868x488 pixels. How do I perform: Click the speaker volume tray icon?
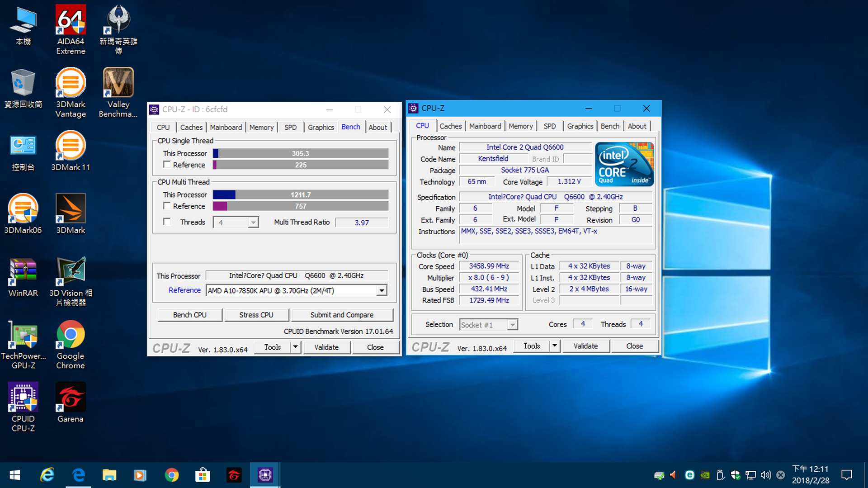[x=765, y=475]
